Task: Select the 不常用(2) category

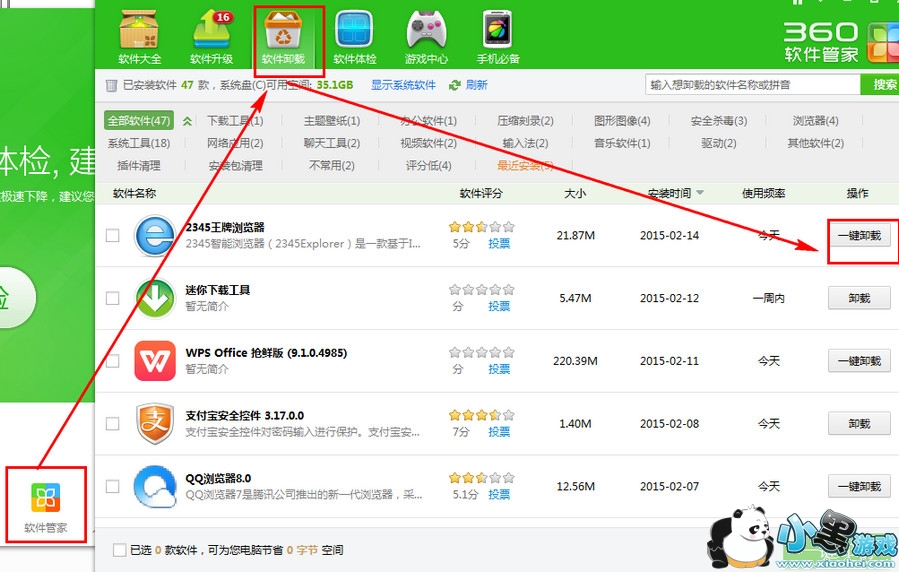Action: pos(332,166)
